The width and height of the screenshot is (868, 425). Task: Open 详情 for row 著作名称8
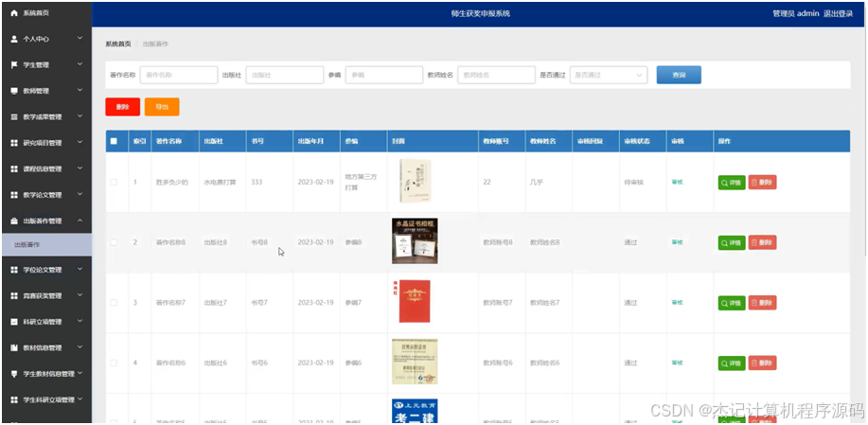pos(732,242)
